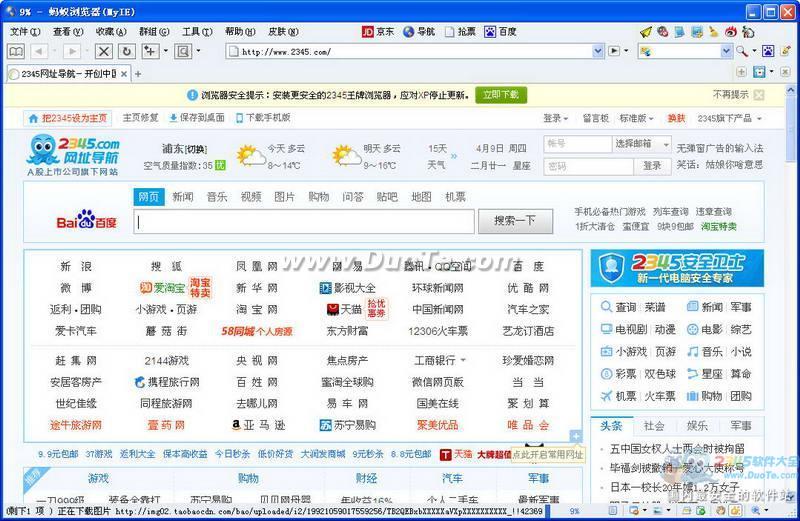Click 换肤 link in page header

click(677, 118)
